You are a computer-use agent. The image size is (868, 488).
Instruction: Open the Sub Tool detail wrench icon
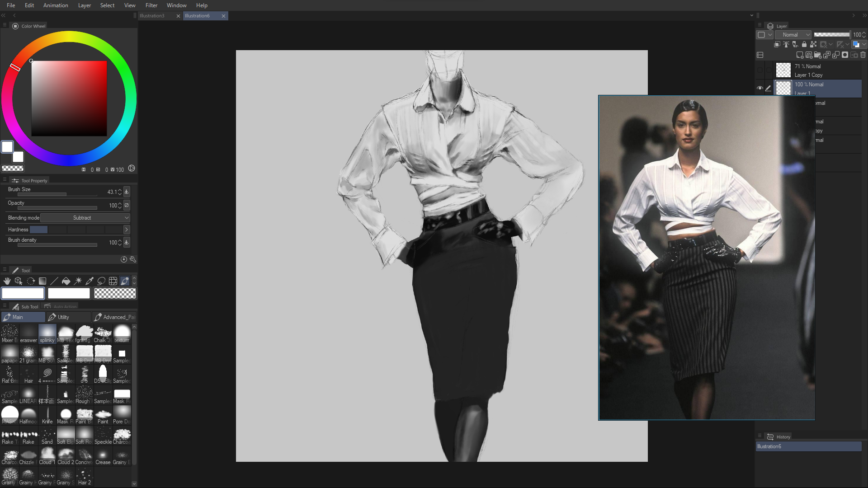tap(133, 259)
